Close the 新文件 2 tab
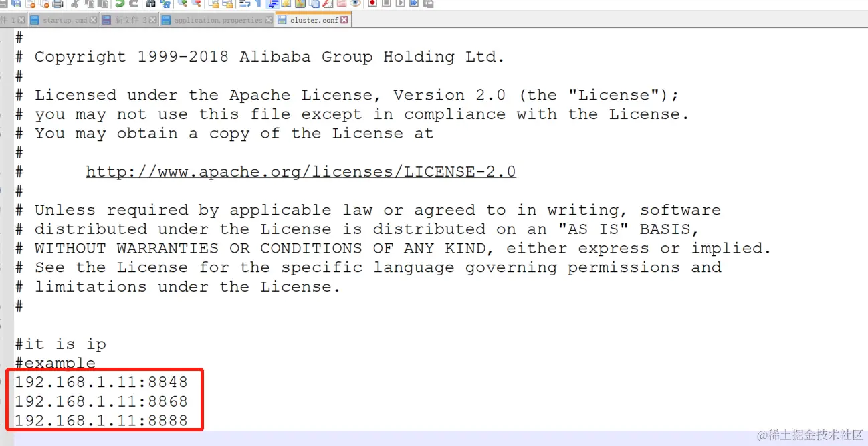 (x=153, y=20)
